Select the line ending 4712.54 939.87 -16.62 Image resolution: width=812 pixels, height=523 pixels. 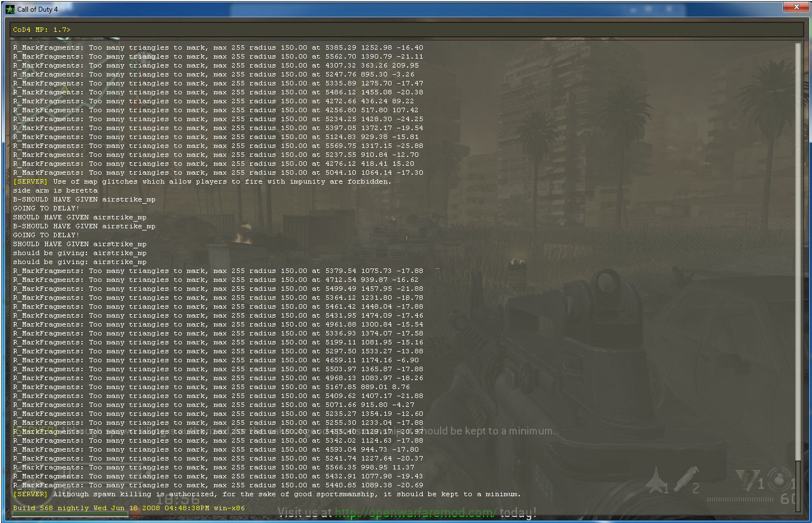tap(216, 280)
